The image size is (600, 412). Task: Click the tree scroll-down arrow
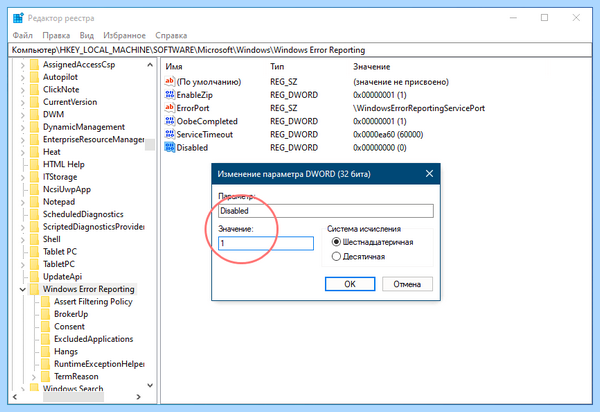point(150,385)
